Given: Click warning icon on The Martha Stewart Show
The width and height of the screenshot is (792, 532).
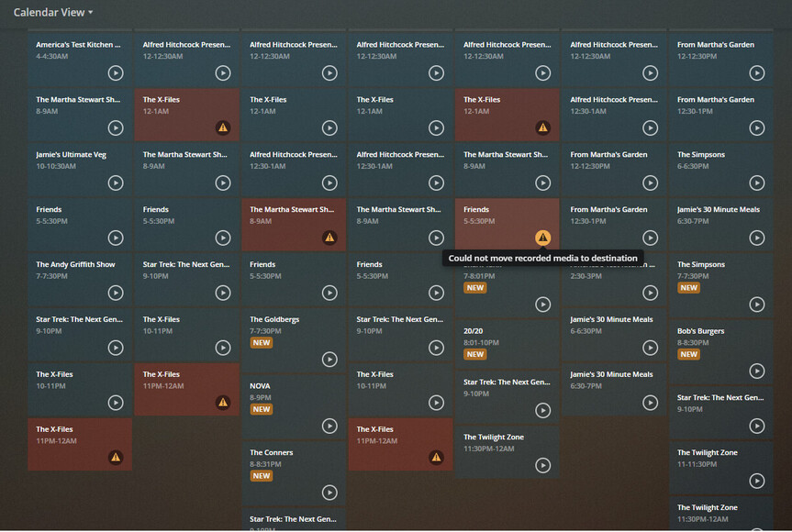Looking at the screenshot, I should pyautogui.click(x=329, y=238).
